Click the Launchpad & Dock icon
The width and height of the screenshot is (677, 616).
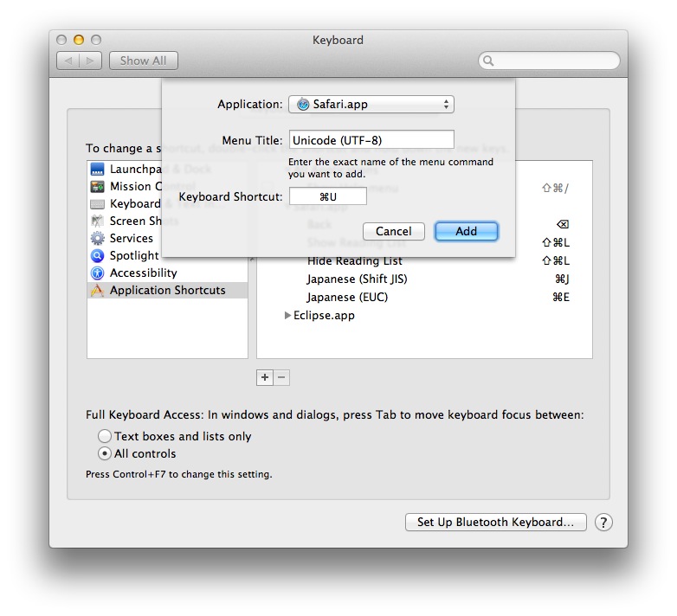[x=97, y=169]
